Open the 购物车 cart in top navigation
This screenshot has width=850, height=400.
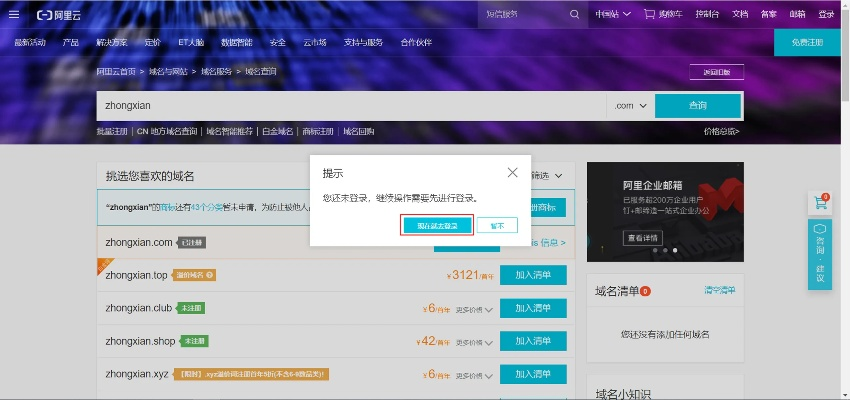coord(664,15)
